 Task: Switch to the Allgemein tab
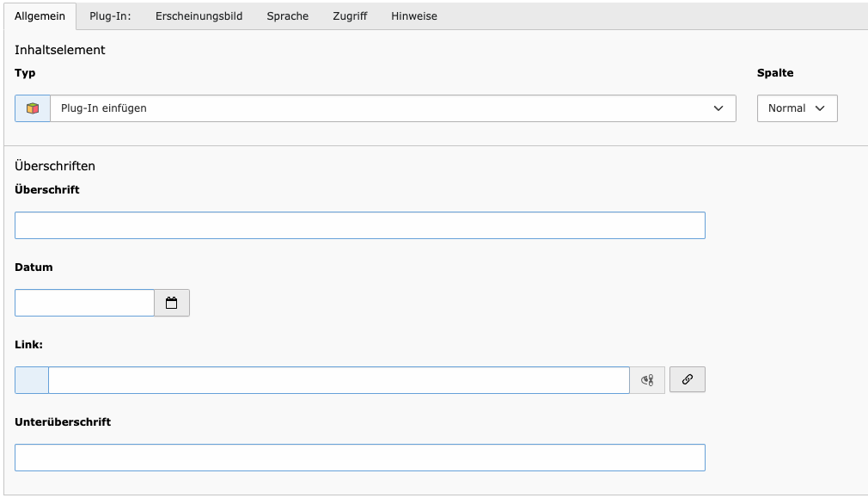40,16
